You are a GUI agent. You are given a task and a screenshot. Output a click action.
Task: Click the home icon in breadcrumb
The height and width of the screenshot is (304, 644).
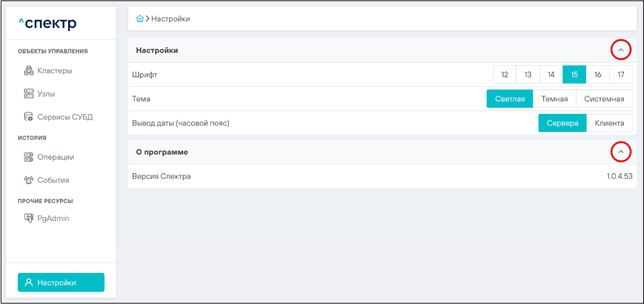[x=140, y=19]
